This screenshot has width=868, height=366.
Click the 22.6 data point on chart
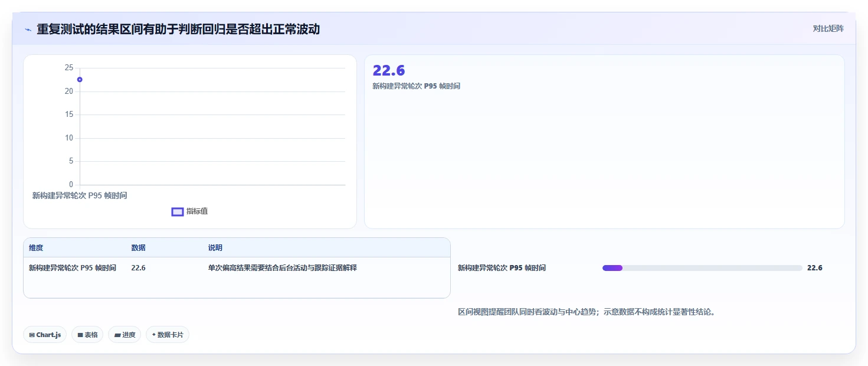point(80,80)
